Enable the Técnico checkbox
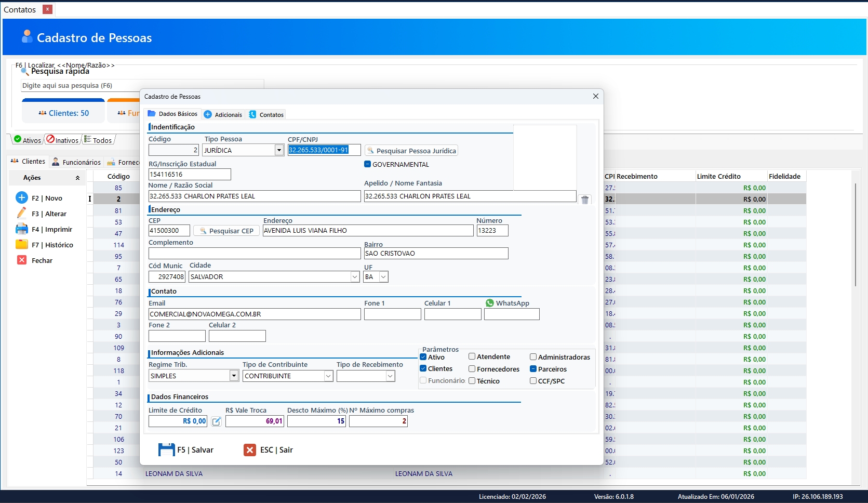This screenshot has width=868, height=503. (x=472, y=381)
